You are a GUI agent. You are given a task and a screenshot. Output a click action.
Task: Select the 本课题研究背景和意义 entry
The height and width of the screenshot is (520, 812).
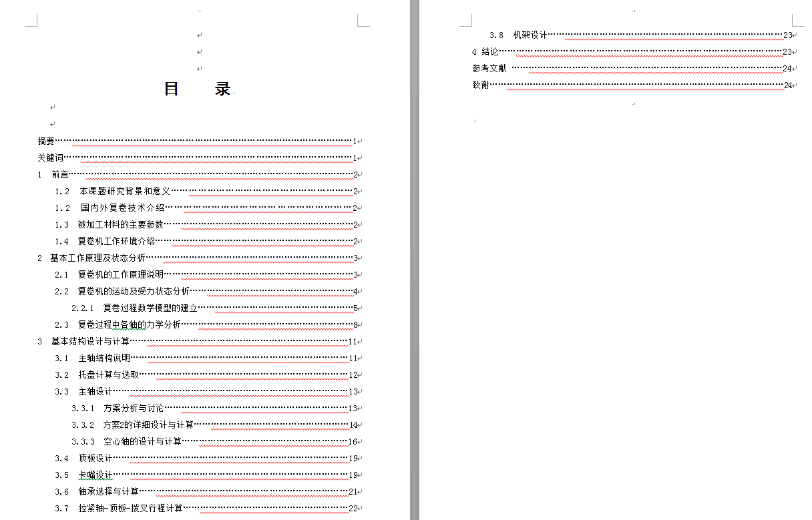206,192
